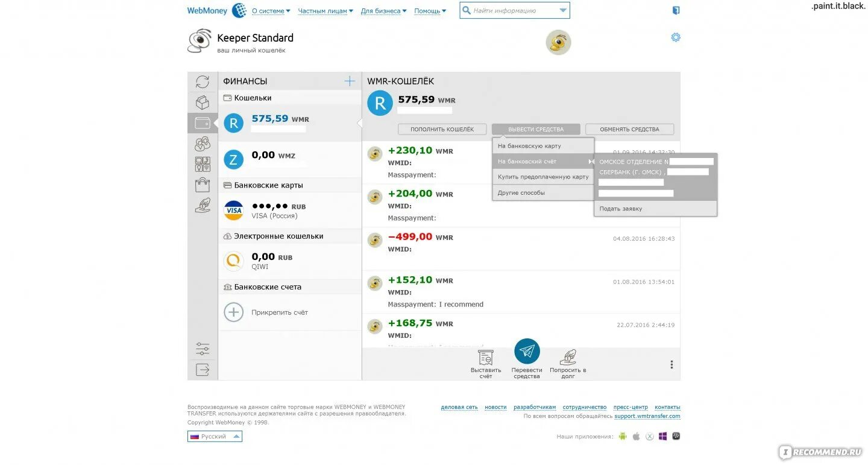Click the refresh sync arrows sidebar icon
Screen dimensions: 868x465
pyautogui.click(x=203, y=82)
